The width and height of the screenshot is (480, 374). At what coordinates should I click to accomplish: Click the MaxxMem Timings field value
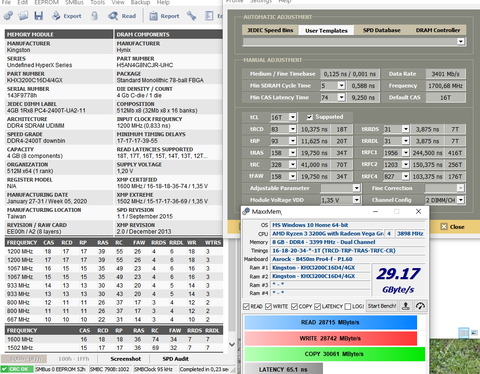pyautogui.click(x=348, y=251)
